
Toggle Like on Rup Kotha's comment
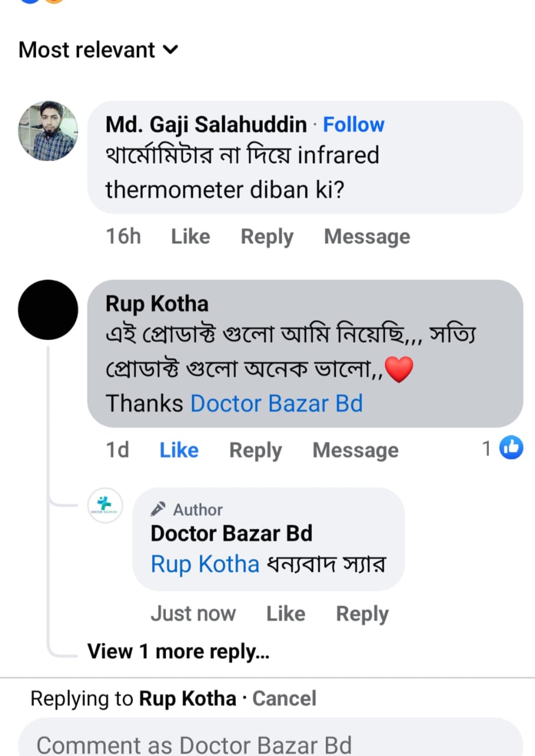[179, 451]
